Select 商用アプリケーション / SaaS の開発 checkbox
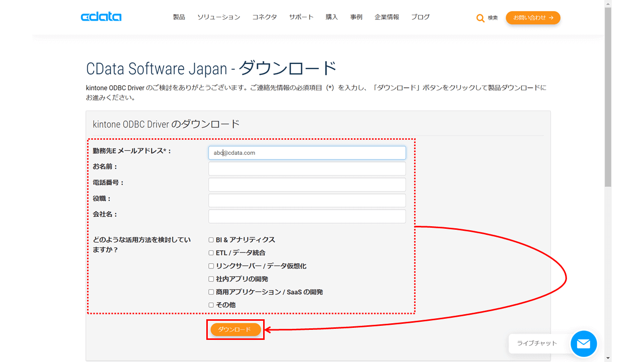Image resolution: width=644 pixels, height=362 pixels. click(211, 292)
